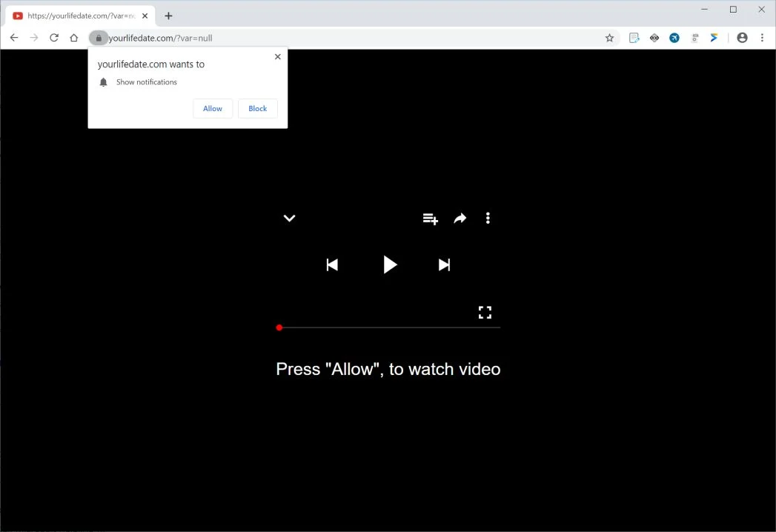Click the share arrow icon
The image size is (776, 532).
coord(460,219)
